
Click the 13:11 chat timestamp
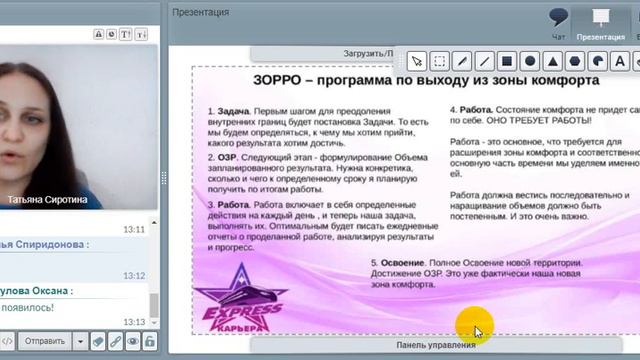coord(134,230)
